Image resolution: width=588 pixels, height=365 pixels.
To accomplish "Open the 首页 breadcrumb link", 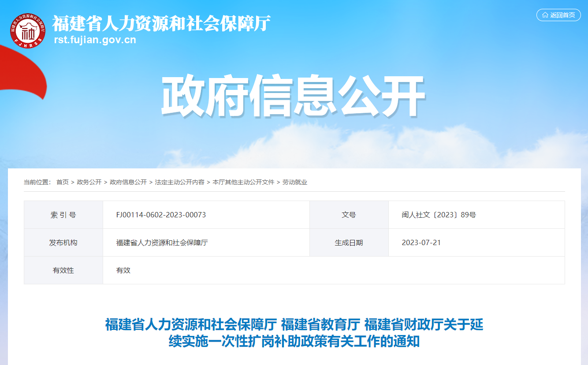I will tap(63, 182).
